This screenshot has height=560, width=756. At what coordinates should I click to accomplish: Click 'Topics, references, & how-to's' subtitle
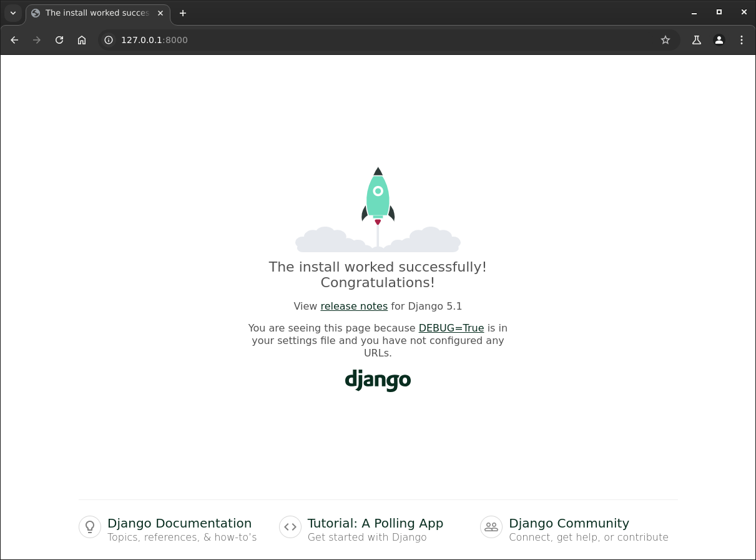click(x=182, y=538)
